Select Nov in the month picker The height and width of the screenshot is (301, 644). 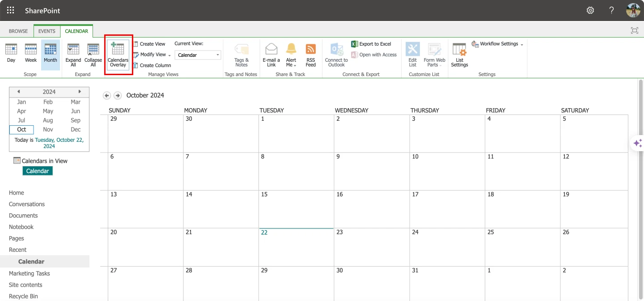point(48,130)
